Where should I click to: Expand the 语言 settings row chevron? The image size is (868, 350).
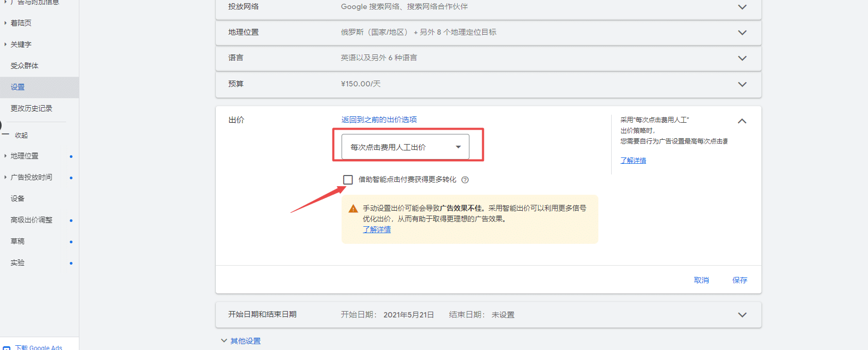click(742, 58)
